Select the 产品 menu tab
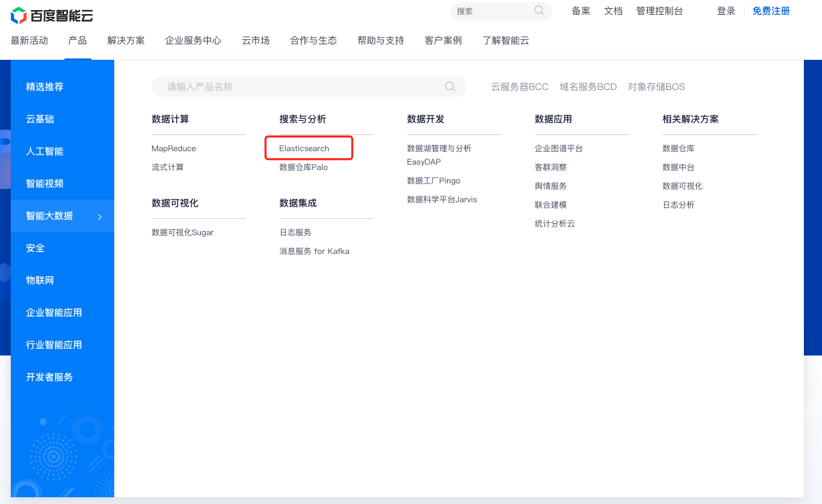 tap(77, 40)
